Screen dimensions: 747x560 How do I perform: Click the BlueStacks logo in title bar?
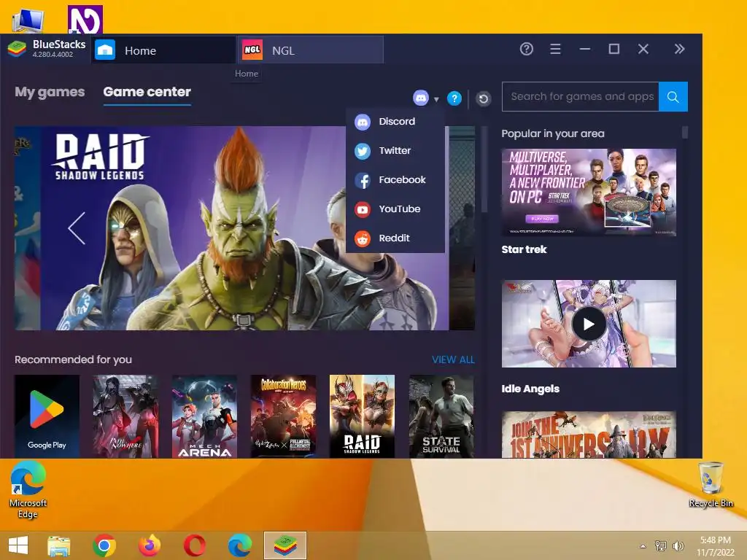(x=17, y=49)
